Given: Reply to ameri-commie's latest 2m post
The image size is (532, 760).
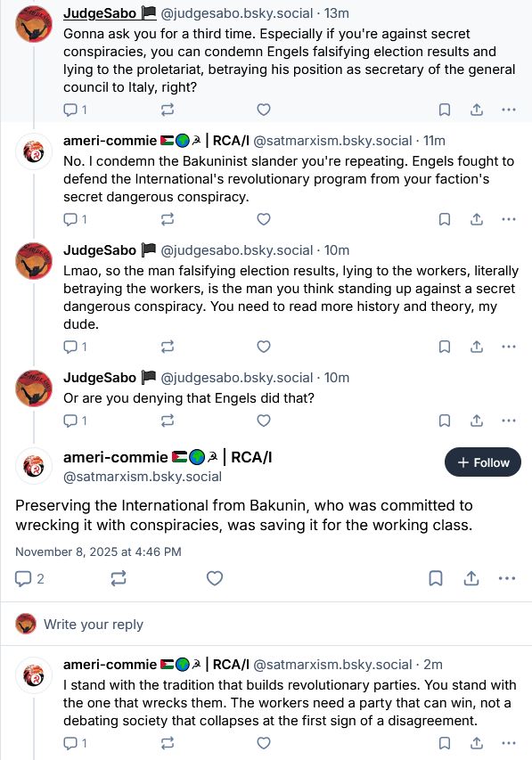Looking at the screenshot, I should click(x=71, y=742).
